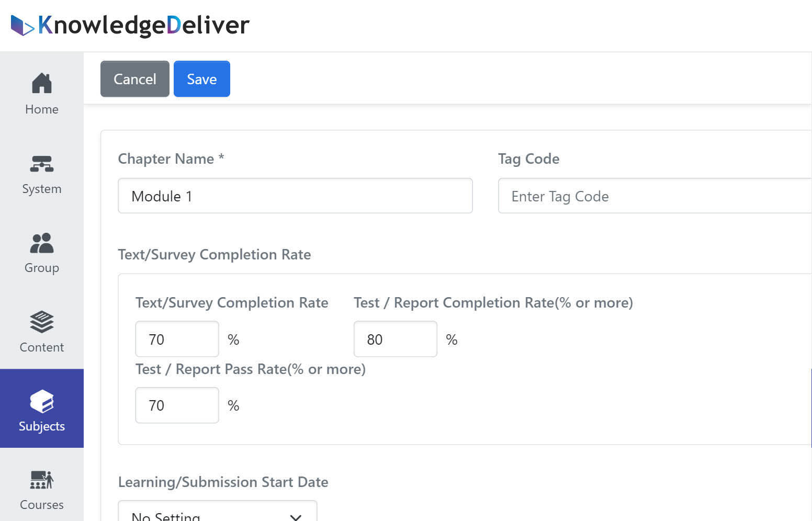Open the Content layers icon

(x=42, y=322)
